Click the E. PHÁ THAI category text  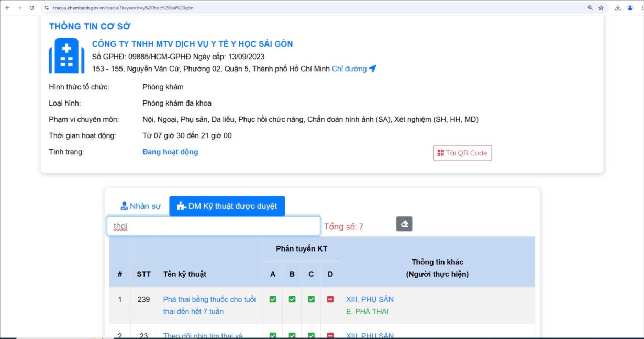(367, 311)
